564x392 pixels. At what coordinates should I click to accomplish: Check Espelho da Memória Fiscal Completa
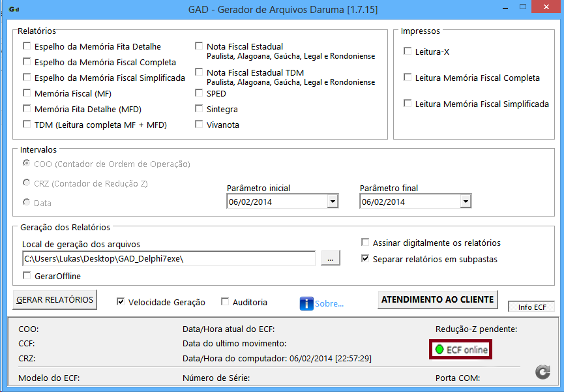click(x=27, y=62)
